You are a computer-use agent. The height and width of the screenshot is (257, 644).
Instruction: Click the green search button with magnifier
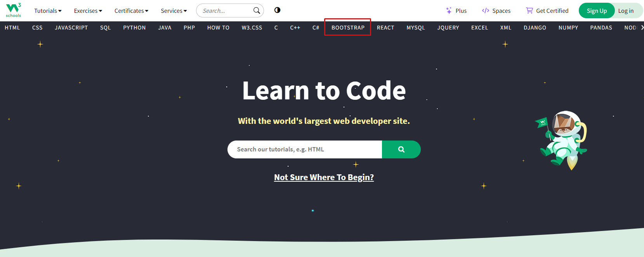click(x=401, y=149)
